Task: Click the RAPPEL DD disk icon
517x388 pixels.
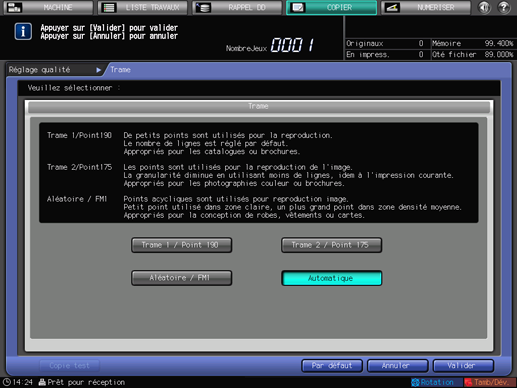Action: tap(203, 7)
